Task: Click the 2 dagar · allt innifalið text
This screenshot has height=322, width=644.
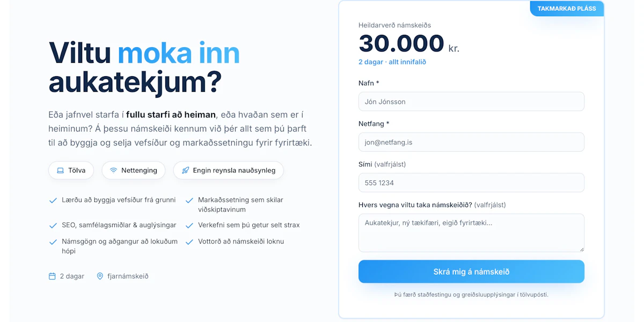Action: (x=392, y=62)
